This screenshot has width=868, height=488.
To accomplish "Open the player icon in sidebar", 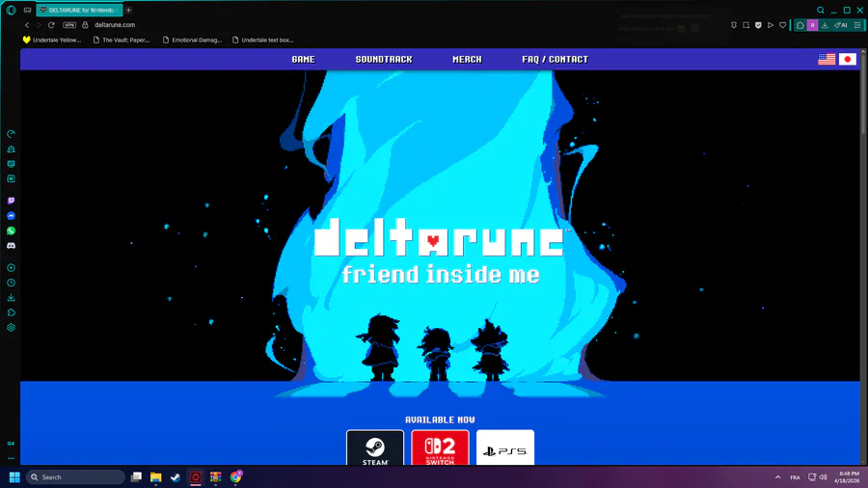I will [11, 268].
